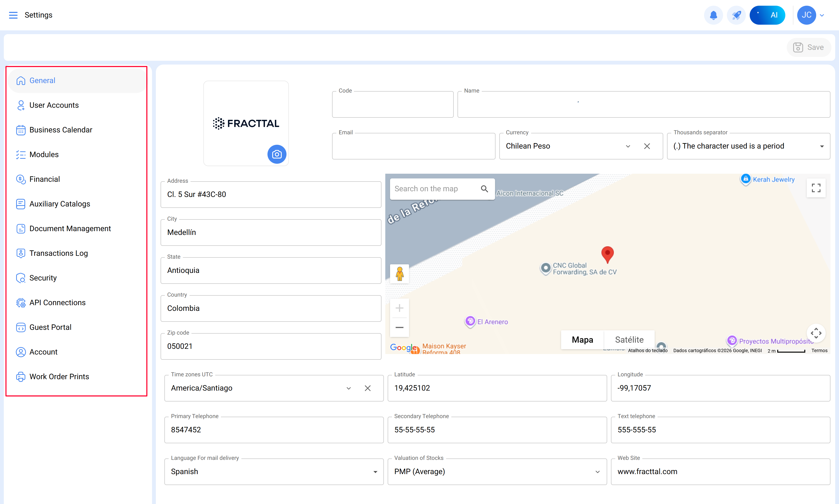The width and height of the screenshot is (839, 504).
Task: Switch the map to Satélite view
Action: [x=629, y=340]
